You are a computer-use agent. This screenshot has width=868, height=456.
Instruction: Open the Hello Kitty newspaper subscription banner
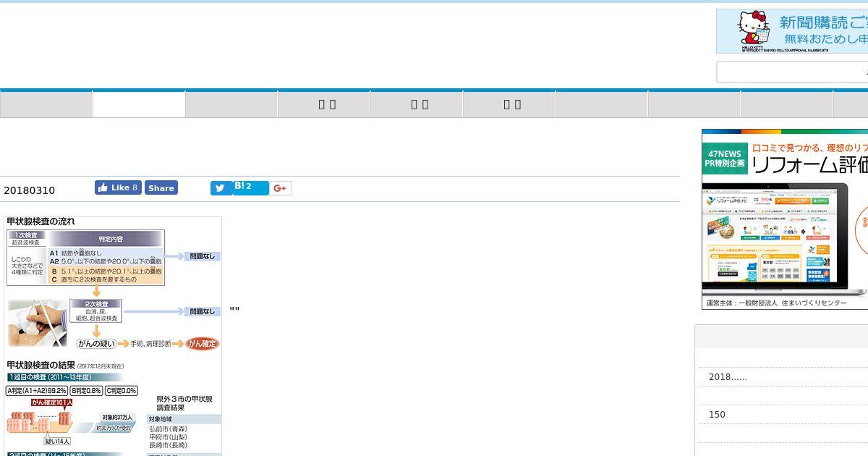tap(792, 31)
